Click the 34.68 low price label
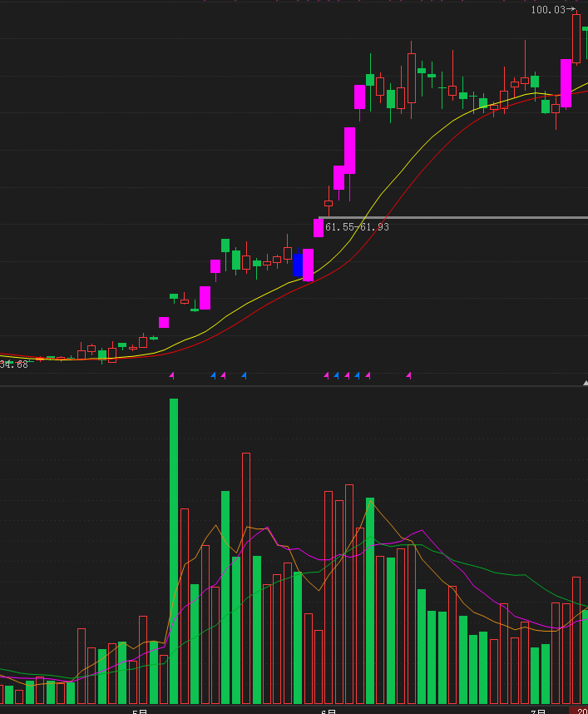588x714 pixels. pyautogui.click(x=13, y=364)
